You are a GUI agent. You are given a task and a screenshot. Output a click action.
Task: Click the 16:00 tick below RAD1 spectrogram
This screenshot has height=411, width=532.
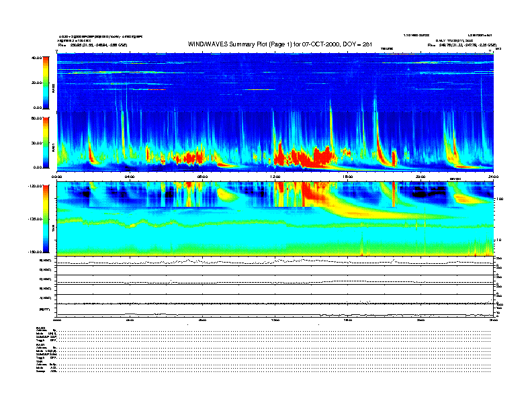point(348,177)
